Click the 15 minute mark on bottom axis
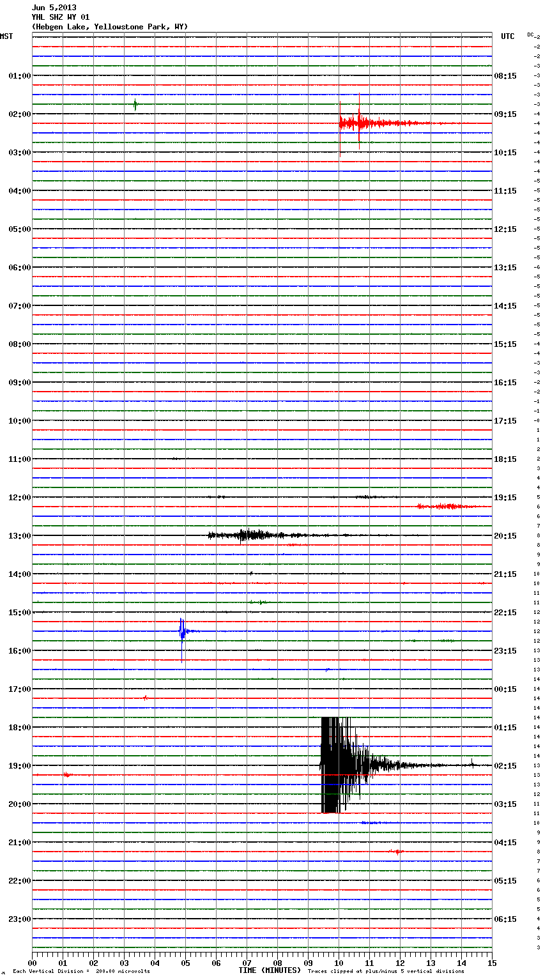The image size is (543, 980). click(x=492, y=963)
